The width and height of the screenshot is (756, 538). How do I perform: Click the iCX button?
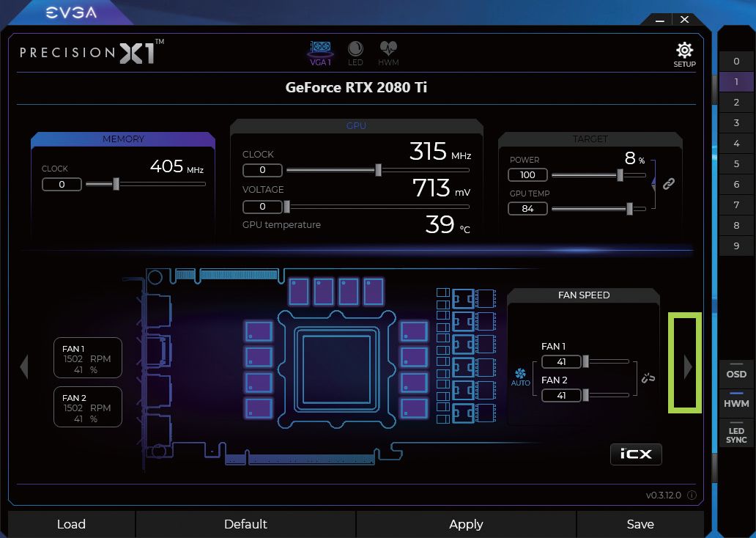[x=635, y=454]
